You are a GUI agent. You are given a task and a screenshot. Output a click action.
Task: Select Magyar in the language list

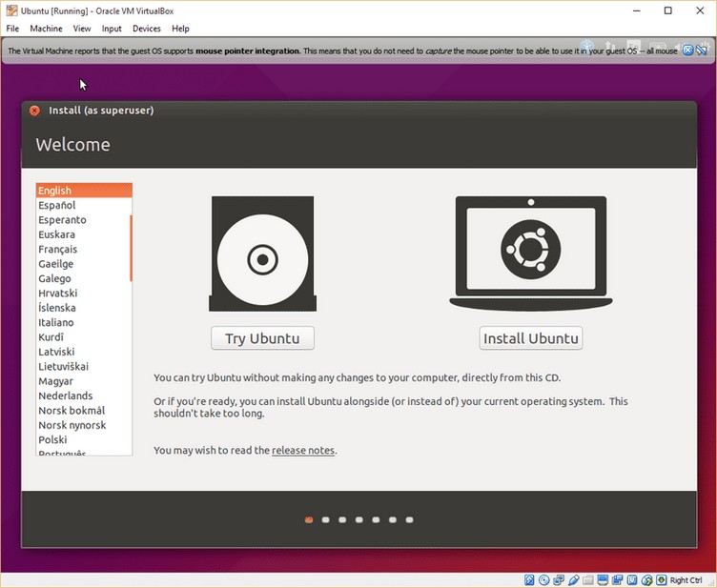(x=84, y=381)
